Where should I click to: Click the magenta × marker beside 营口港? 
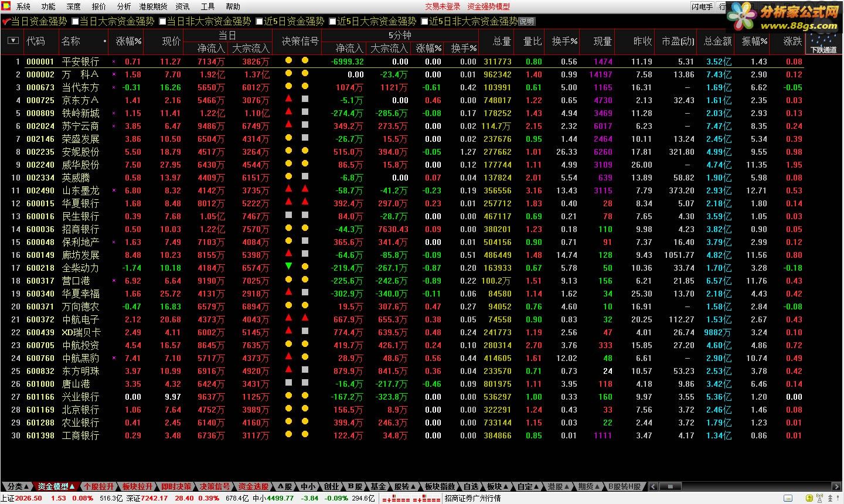coord(114,281)
